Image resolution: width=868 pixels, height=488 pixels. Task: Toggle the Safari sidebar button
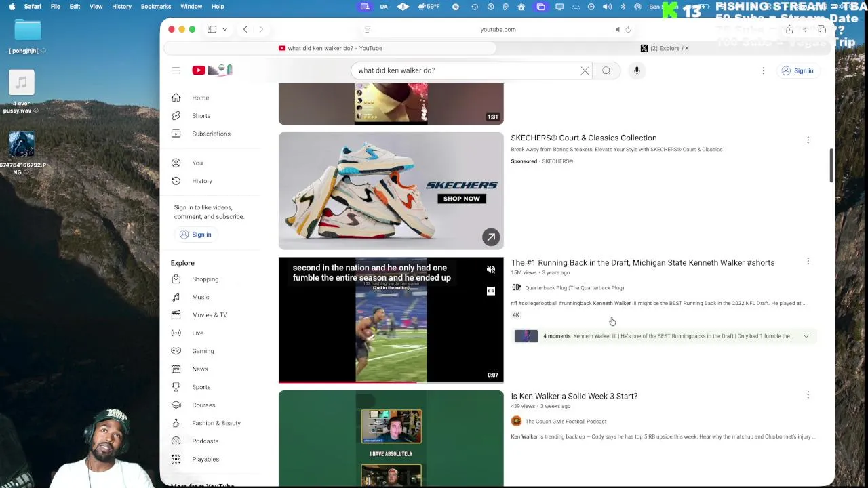point(212,29)
